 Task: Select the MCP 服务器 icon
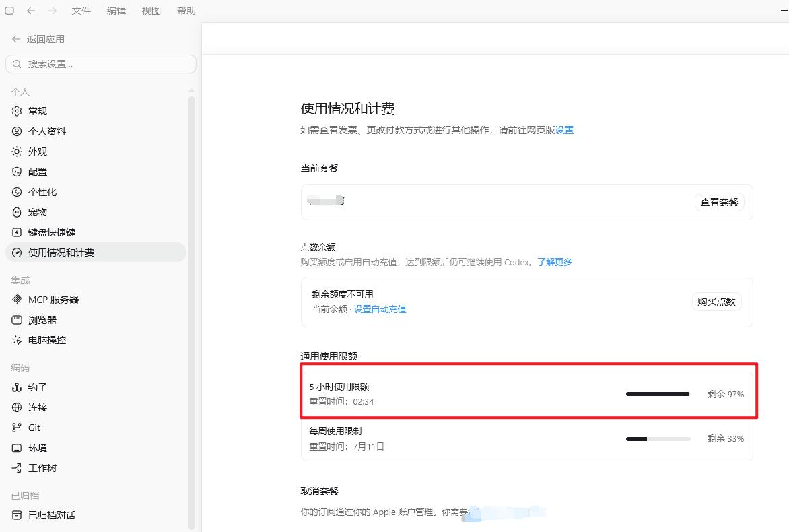pyautogui.click(x=17, y=300)
